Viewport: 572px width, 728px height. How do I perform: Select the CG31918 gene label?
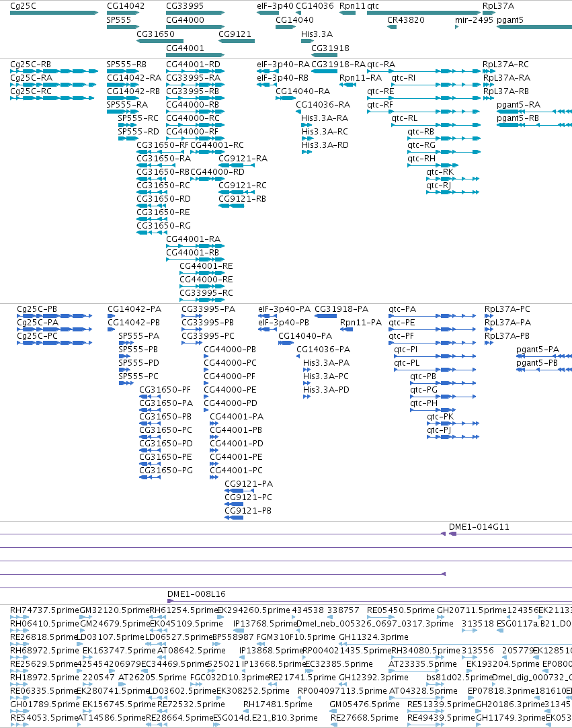tap(330, 48)
